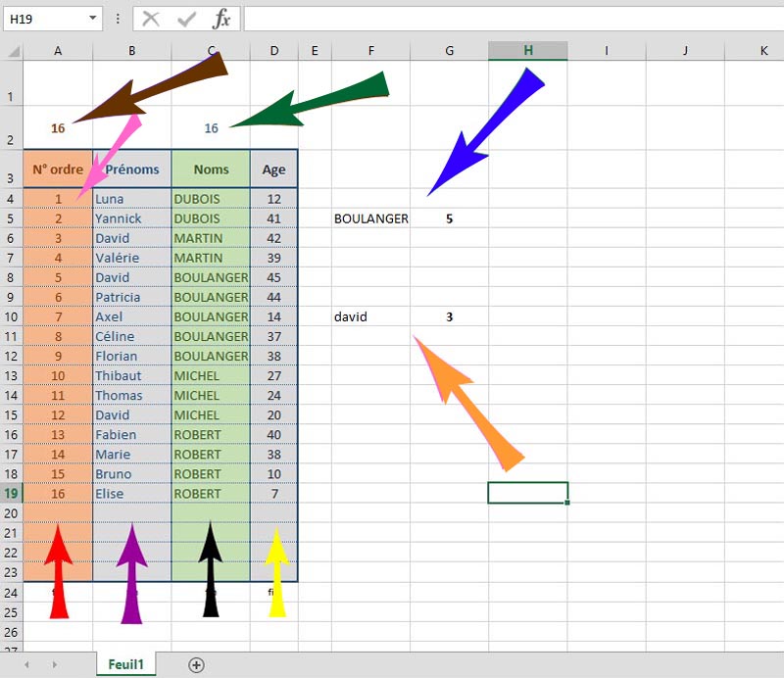Viewport: 784px width, 678px height.
Task: Click MICHEL in Thibaut's row
Action: (x=211, y=375)
